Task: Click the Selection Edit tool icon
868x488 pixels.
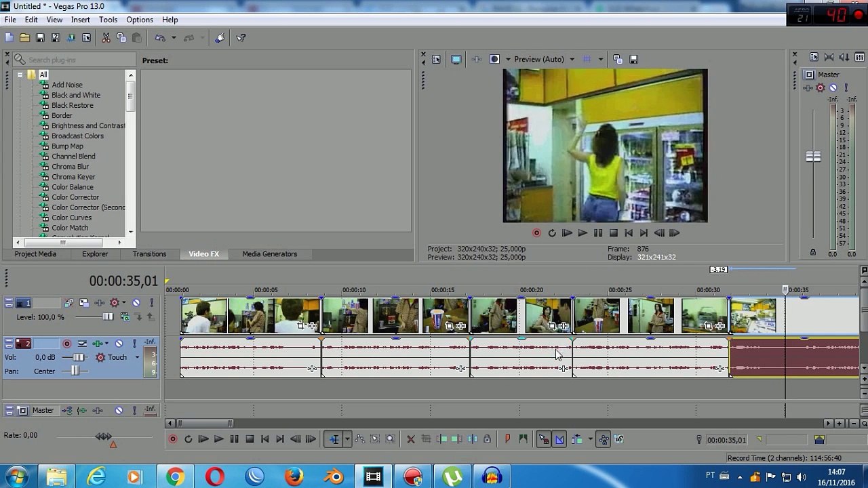Action: 374,439
